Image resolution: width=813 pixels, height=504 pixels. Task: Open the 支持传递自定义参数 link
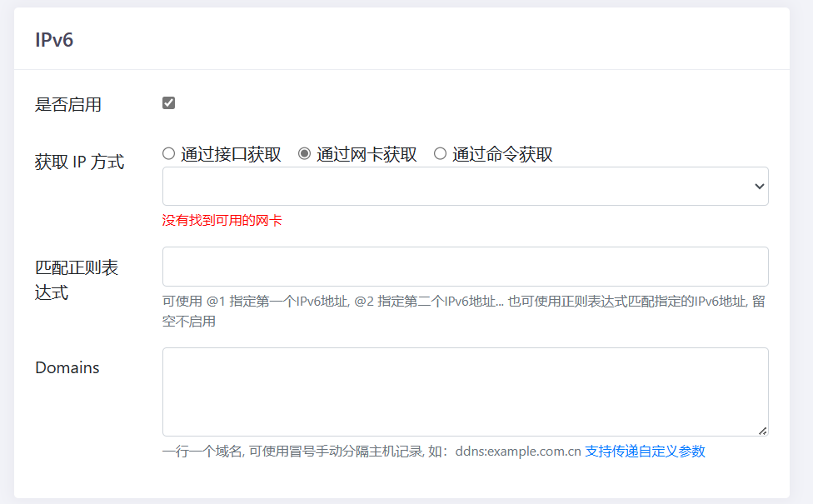[x=645, y=452]
